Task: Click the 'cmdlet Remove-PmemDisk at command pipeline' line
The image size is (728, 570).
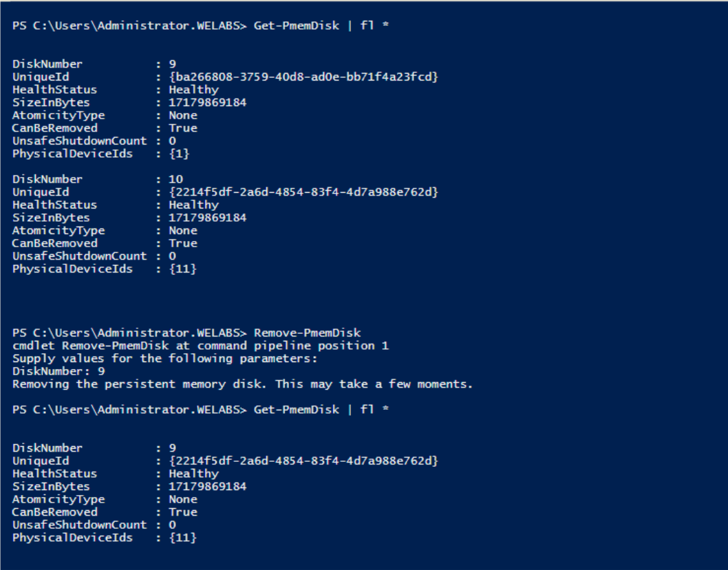Action: [200, 346]
